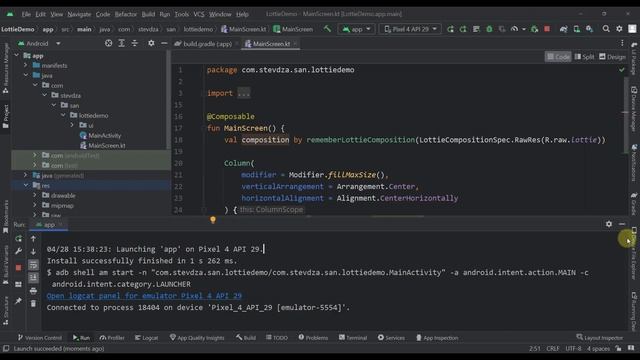The image size is (640, 360).
Task: Hide the project panel with minus icon
Action: pos(164,43)
